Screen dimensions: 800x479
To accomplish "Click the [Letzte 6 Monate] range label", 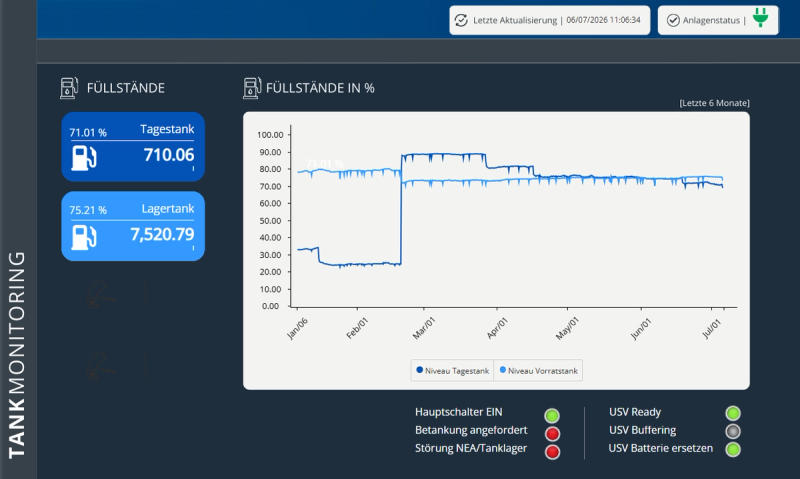I will (714, 103).
